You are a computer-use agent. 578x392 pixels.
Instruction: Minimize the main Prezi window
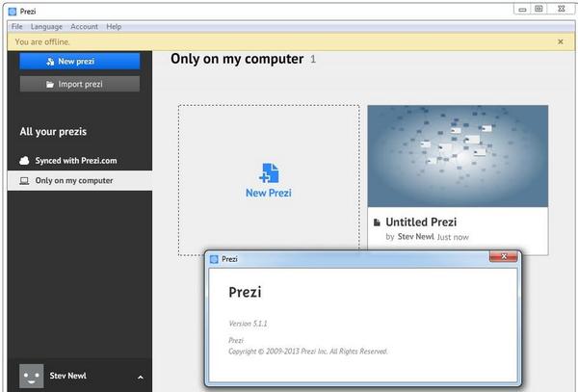coord(522,10)
